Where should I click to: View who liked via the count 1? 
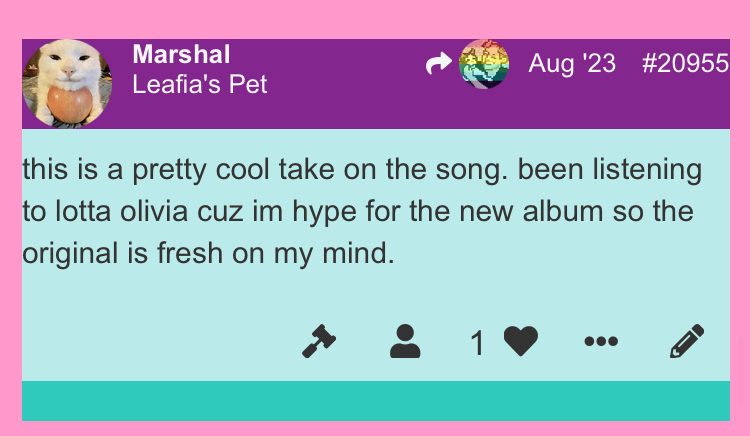(478, 343)
